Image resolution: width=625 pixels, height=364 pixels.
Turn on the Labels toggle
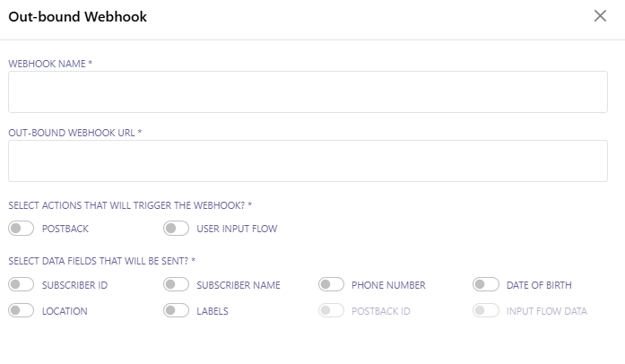tap(176, 311)
